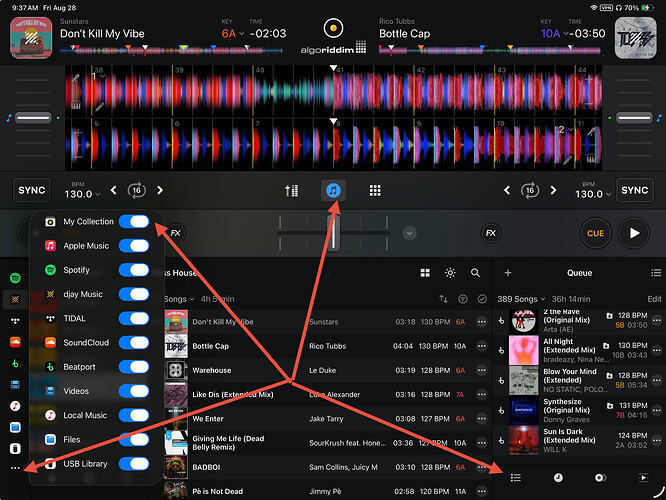This screenshot has height=500, width=666.
Task: Open more options for Bottle Cap track
Action: pyautogui.click(x=481, y=346)
